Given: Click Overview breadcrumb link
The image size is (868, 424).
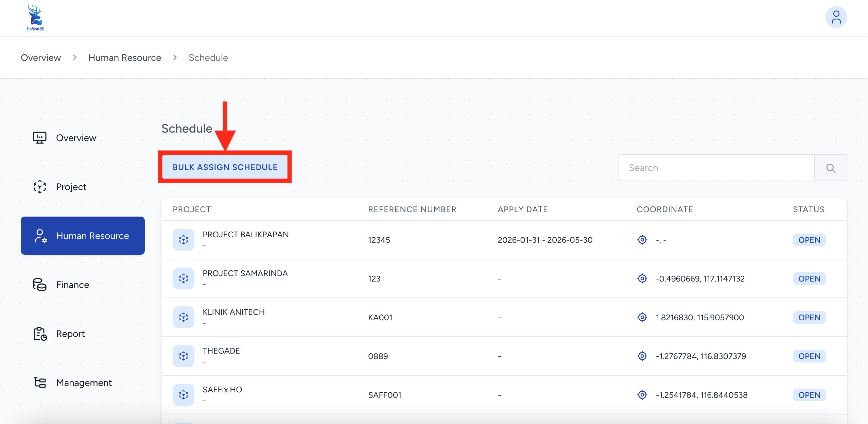Looking at the screenshot, I should coord(41,58).
